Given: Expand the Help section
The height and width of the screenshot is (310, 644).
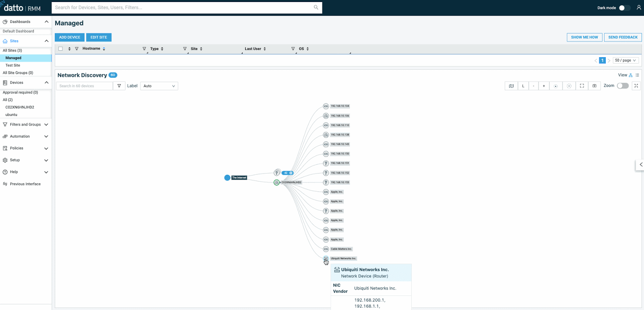Looking at the screenshot, I should [46, 172].
